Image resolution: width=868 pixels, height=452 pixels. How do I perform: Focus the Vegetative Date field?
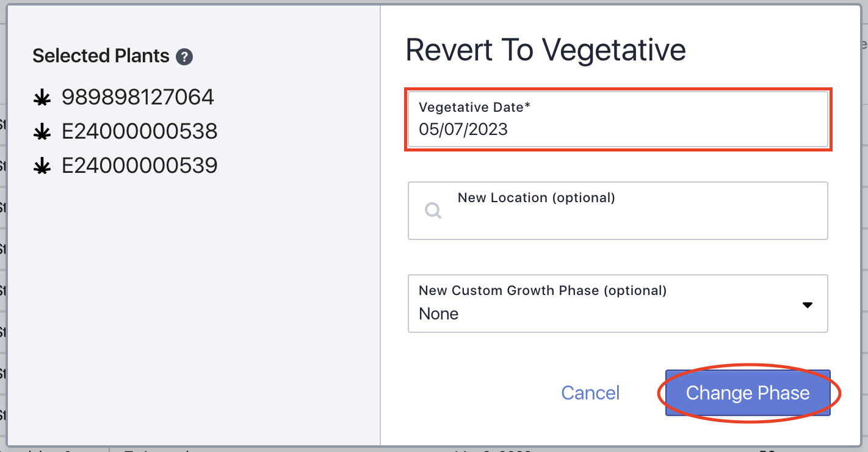click(x=618, y=119)
